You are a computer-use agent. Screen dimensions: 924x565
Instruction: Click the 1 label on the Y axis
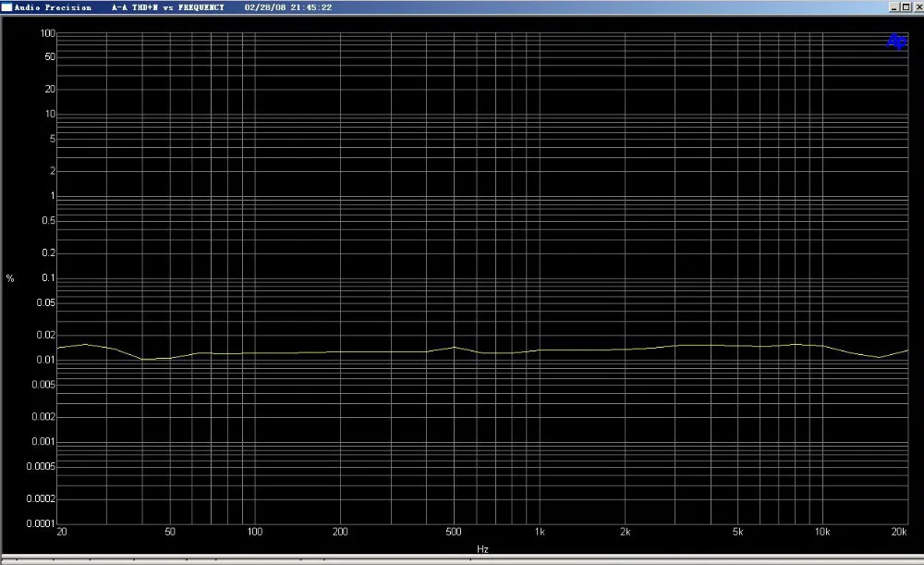point(53,196)
